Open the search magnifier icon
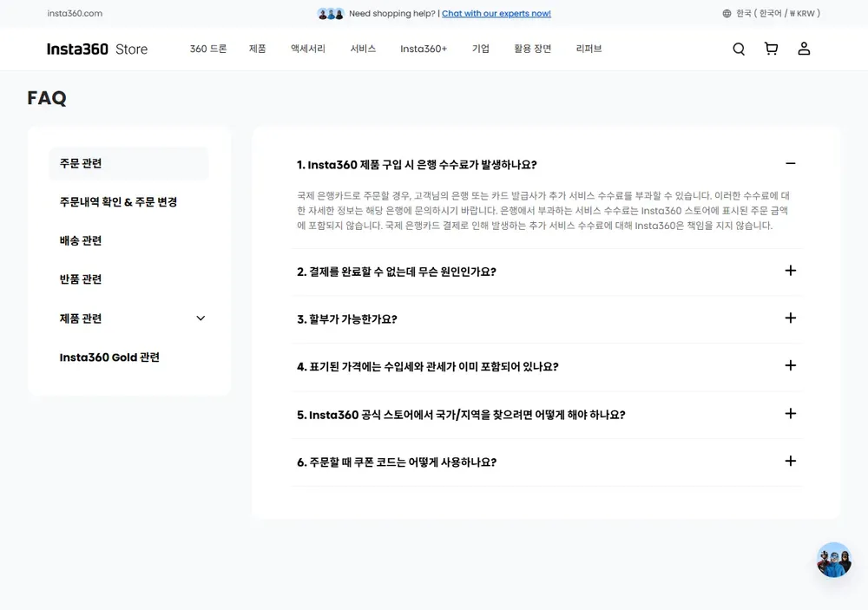 click(x=739, y=49)
